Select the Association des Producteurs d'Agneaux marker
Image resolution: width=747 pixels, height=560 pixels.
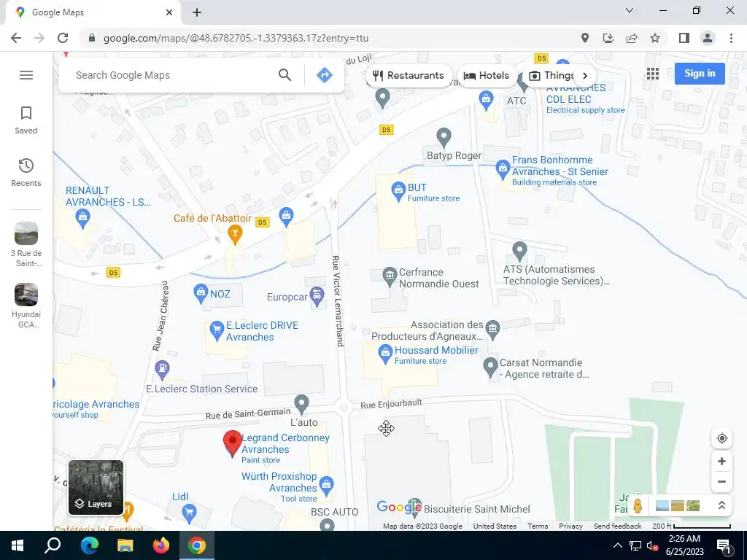(492, 330)
